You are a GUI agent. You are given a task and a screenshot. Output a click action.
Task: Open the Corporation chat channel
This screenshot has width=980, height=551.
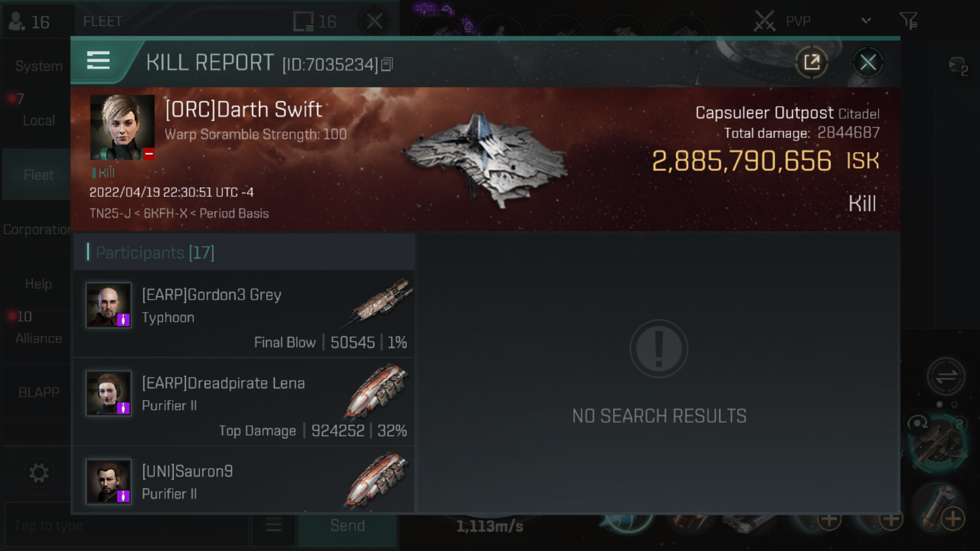point(37,230)
